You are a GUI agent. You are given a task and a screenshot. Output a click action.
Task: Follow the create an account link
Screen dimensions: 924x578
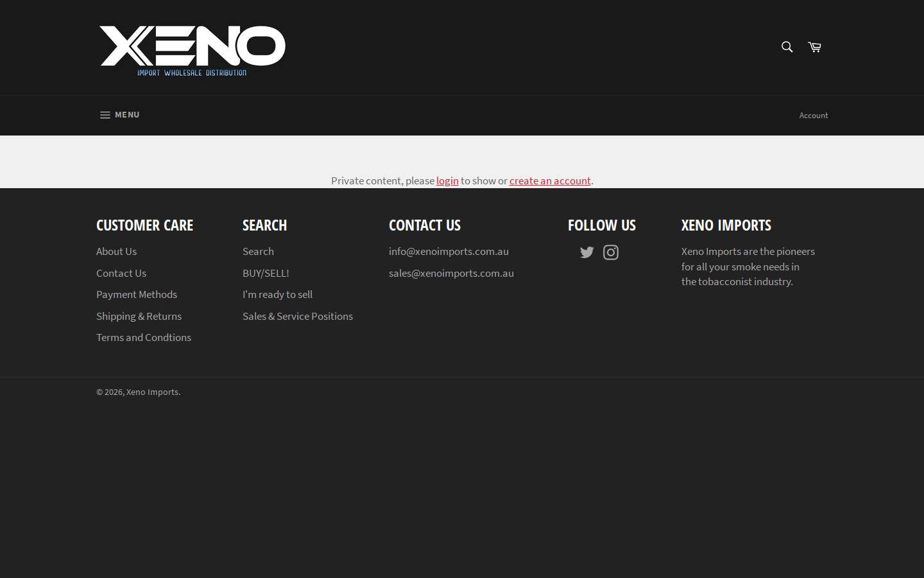coord(550,180)
